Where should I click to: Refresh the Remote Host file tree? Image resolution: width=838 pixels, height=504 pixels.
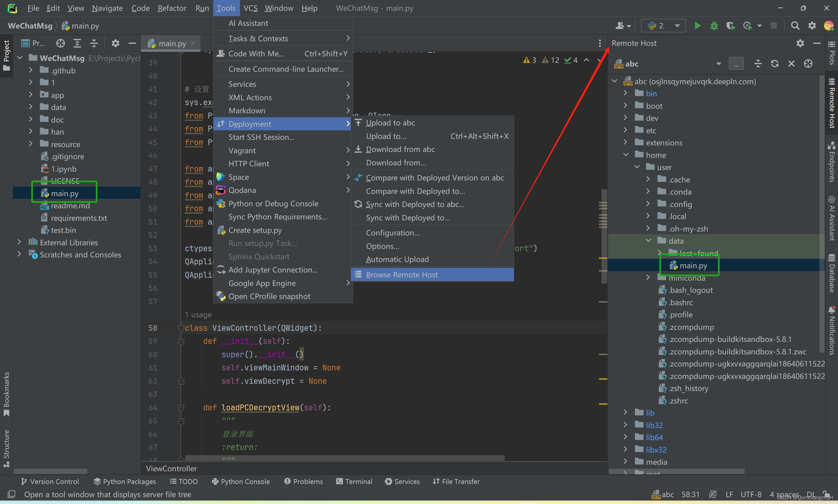(x=774, y=64)
